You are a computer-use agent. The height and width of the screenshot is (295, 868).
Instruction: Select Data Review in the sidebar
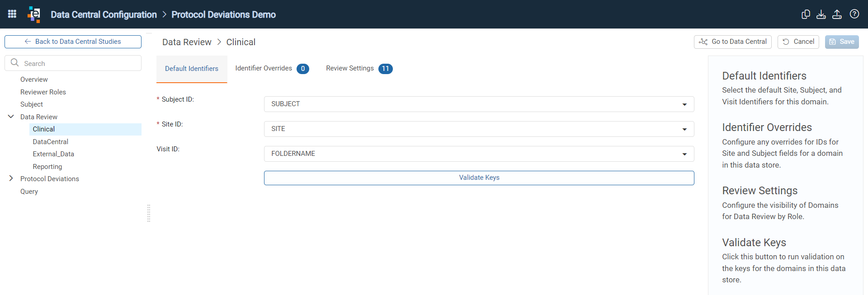click(38, 117)
